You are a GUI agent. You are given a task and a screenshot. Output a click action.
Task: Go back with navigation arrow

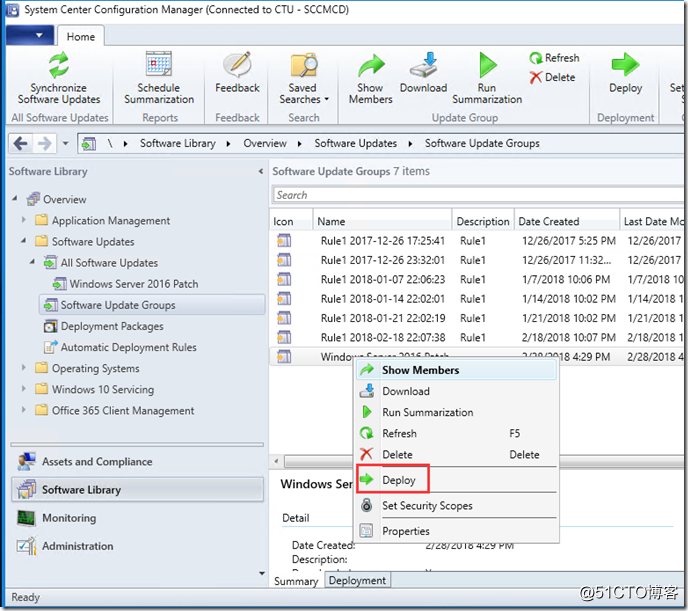tap(20, 143)
